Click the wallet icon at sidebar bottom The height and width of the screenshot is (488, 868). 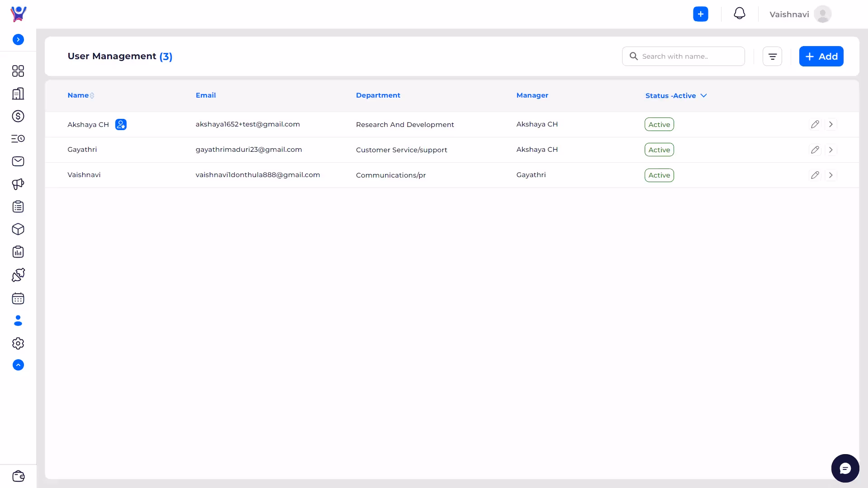[x=18, y=476]
